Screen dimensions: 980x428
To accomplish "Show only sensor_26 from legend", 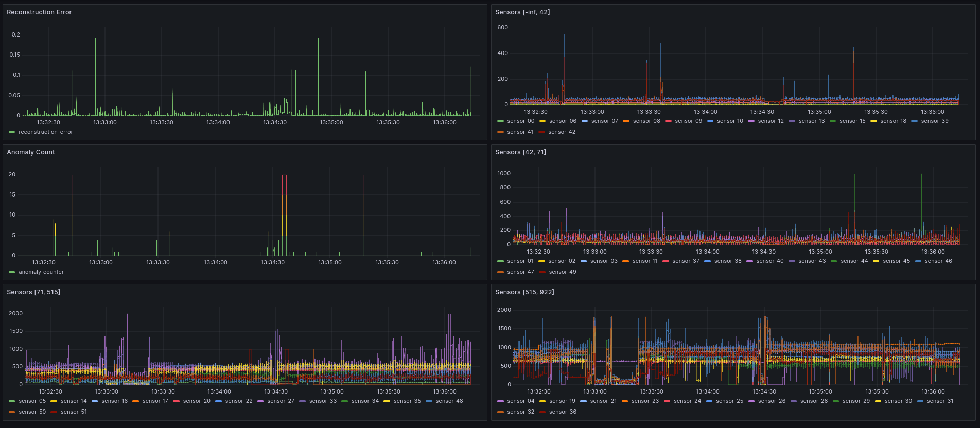I will click(x=772, y=401).
